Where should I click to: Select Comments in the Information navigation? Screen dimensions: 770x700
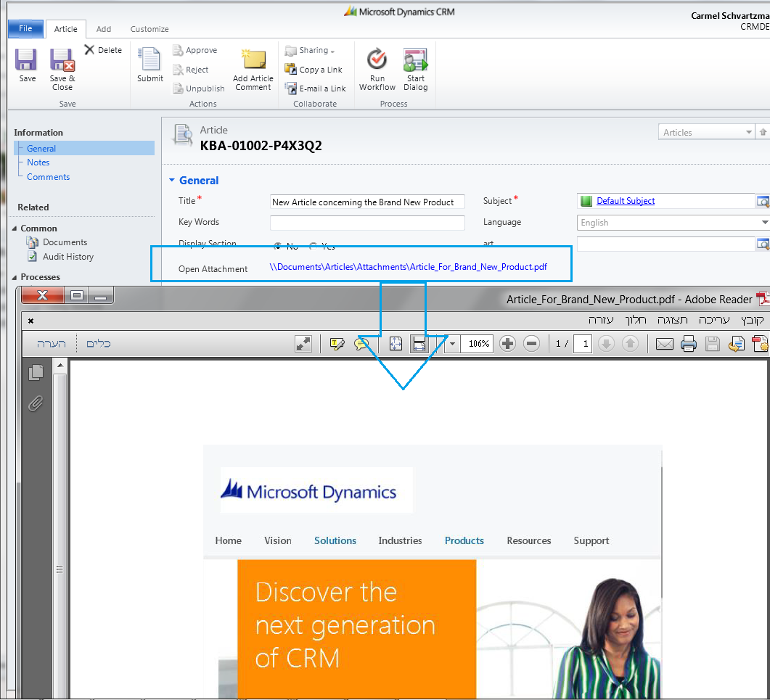click(48, 177)
